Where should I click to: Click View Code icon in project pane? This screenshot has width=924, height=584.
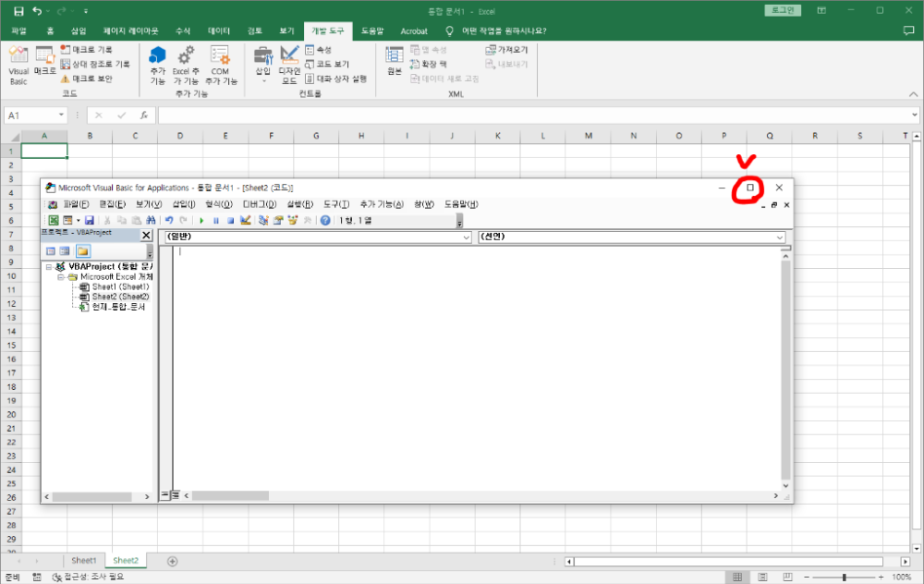click(x=51, y=251)
